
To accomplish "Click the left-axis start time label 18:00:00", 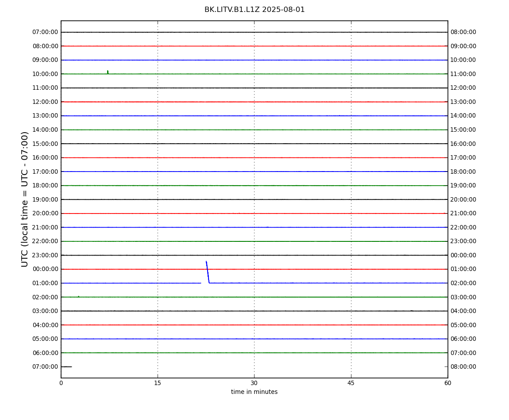I will click(x=46, y=186).
